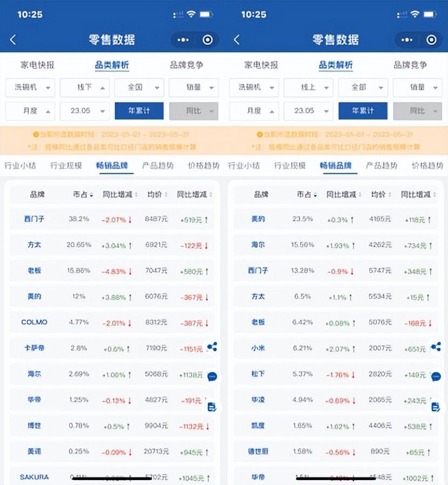Open 洗碗机 category dropdown on right screen
Image resolution: width=448 pixels, height=485 pixels.
click(x=254, y=87)
